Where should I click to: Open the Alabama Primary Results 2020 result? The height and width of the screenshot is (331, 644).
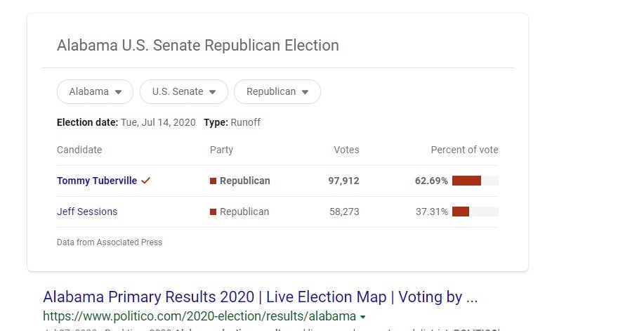260,297
